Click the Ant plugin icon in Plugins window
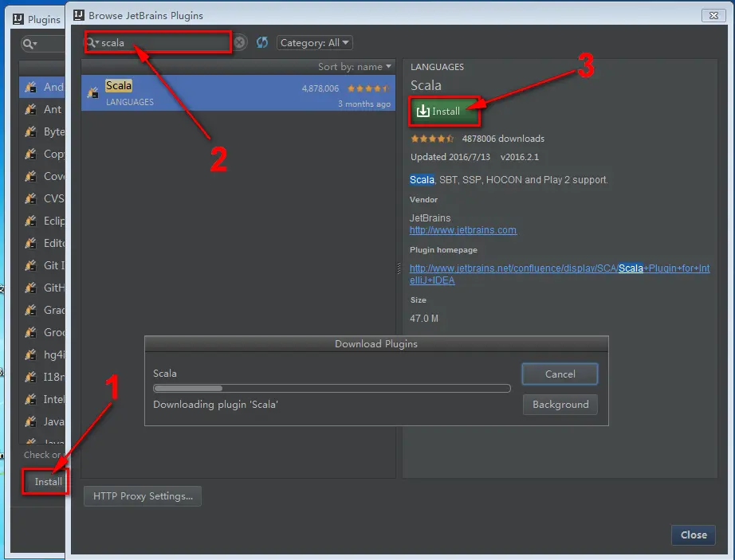The width and height of the screenshot is (735, 560). (x=30, y=109)
